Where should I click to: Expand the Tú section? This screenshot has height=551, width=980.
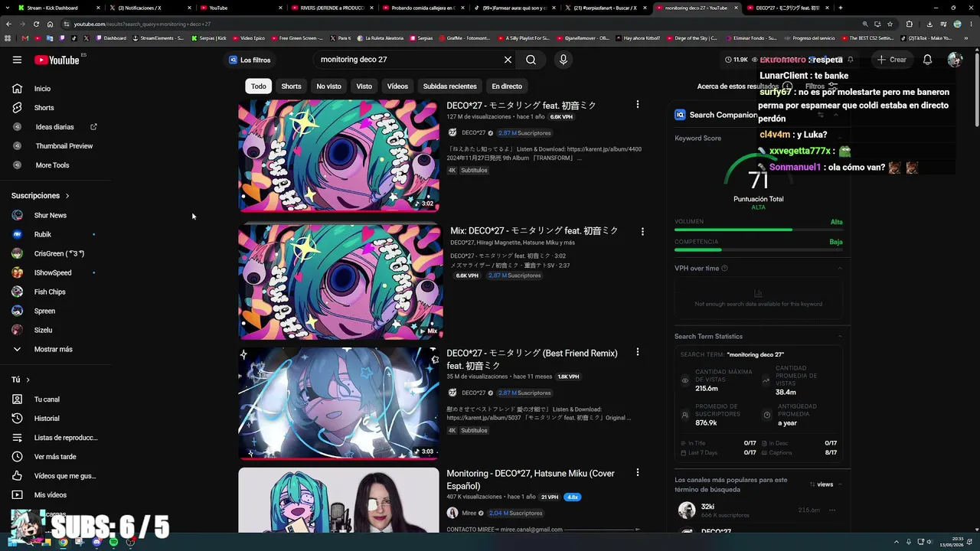tap(21, 380)
